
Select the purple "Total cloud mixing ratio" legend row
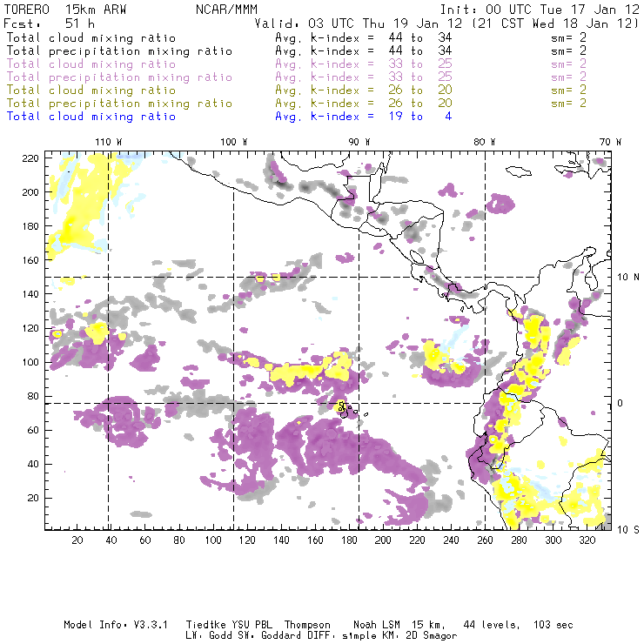91,64
